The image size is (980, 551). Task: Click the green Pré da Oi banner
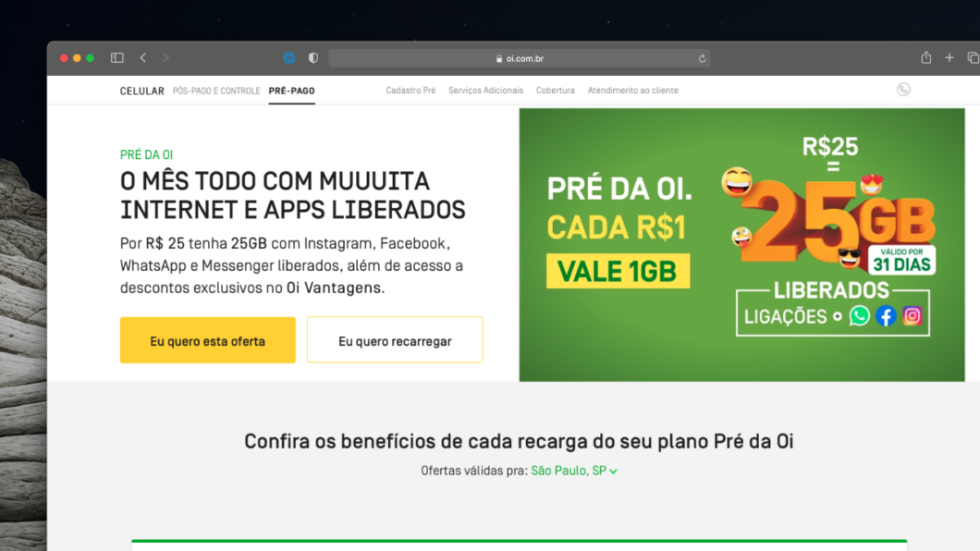tap(741, 245)
